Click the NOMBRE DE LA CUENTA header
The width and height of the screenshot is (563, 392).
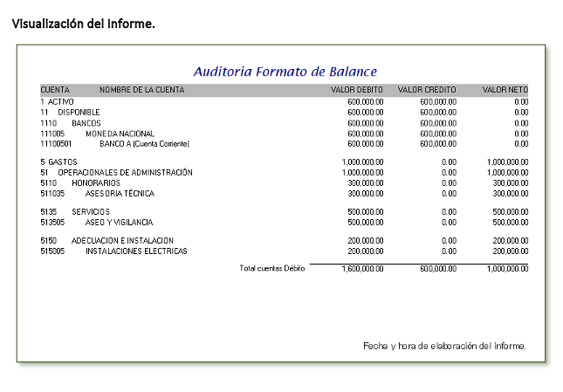pos(141,90)
